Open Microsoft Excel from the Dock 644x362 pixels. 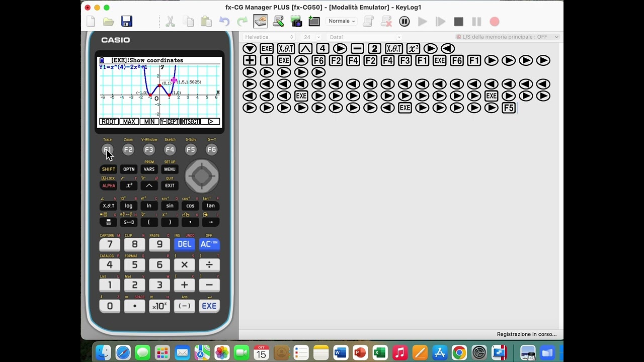[380, 352]
